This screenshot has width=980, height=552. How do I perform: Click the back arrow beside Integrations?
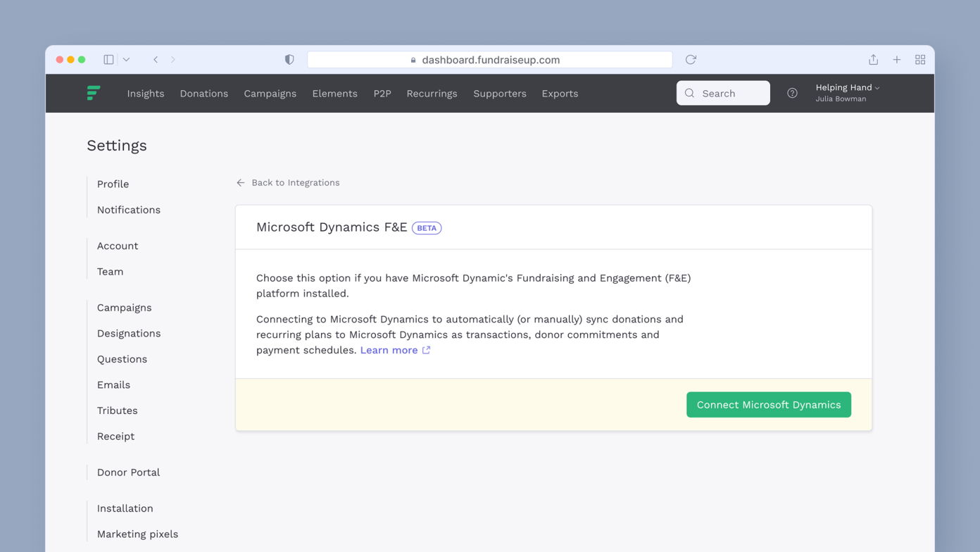241,182
